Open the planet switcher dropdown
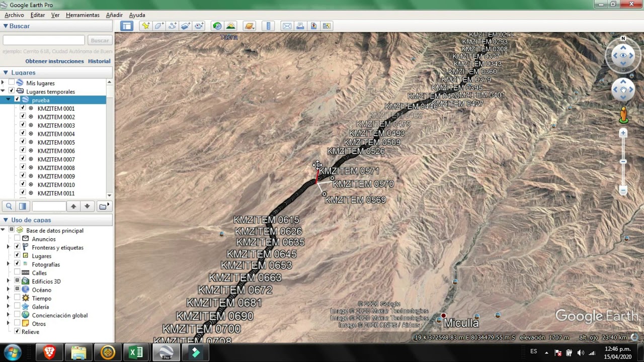The image size is (644, 362). [249, 26]
